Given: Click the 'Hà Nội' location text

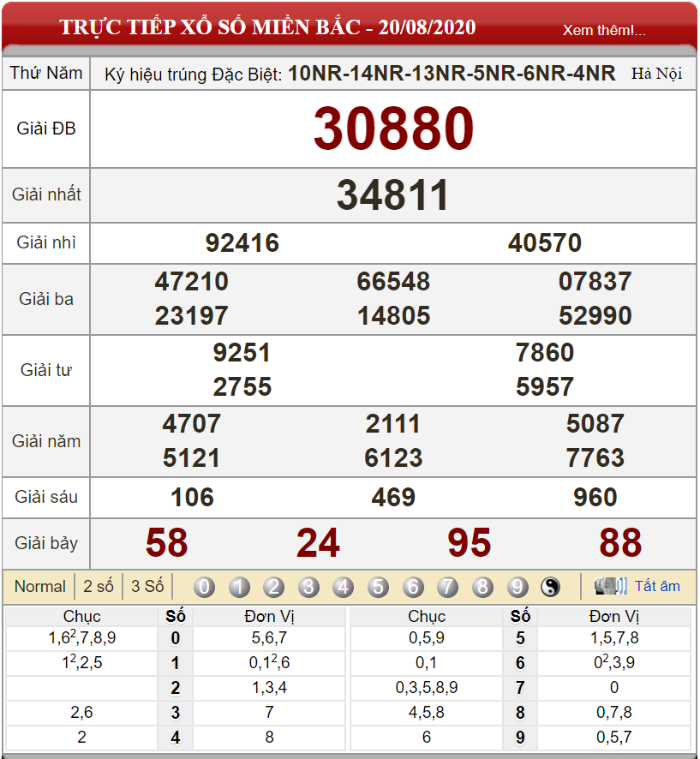Looking at the screenshot, I should [x=657, y=74].
